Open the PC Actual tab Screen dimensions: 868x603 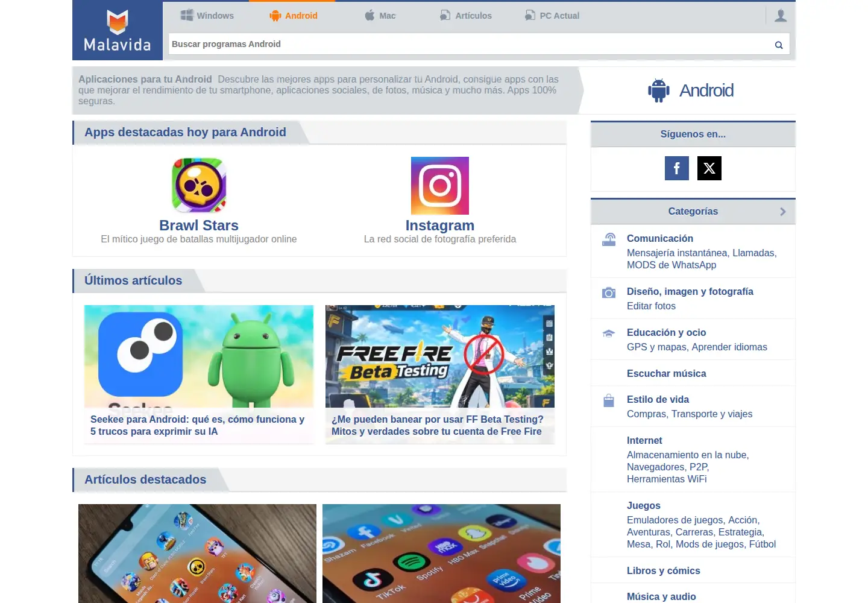[552, 16]
